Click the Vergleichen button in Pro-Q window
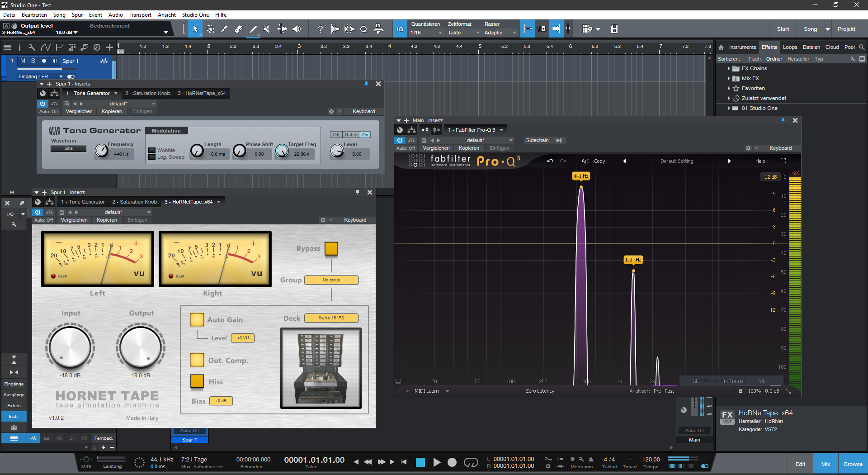The width and height of the screenshot is (868, 475). click(x=436, y=148)
